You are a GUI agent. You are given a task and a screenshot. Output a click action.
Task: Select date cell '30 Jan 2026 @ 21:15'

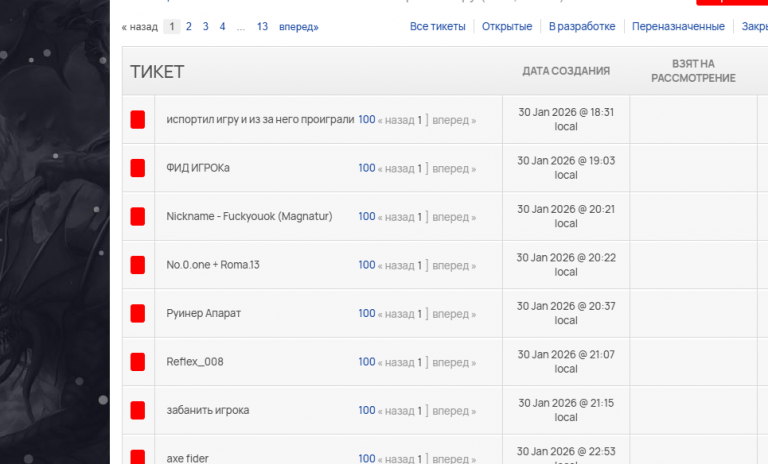566,411
